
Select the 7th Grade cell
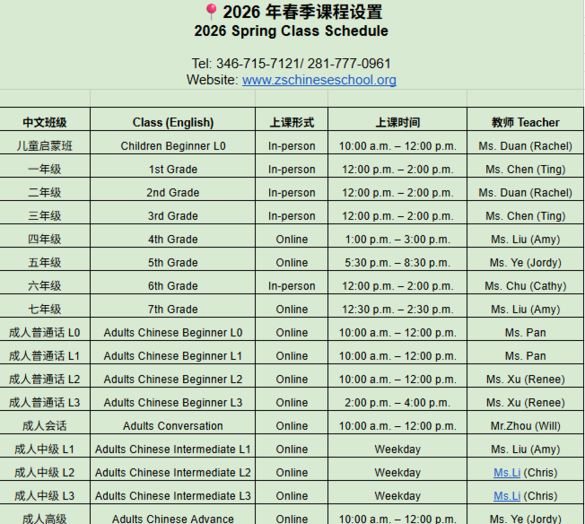point(173,306)
